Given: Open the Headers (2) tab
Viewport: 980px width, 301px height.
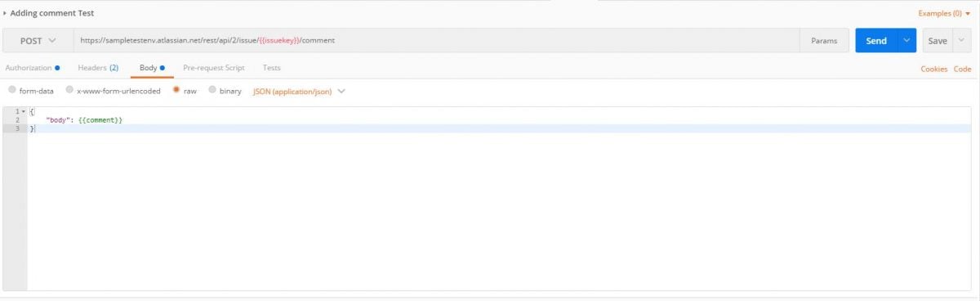Looking at the screenshot, I should [x=98, y=68].
